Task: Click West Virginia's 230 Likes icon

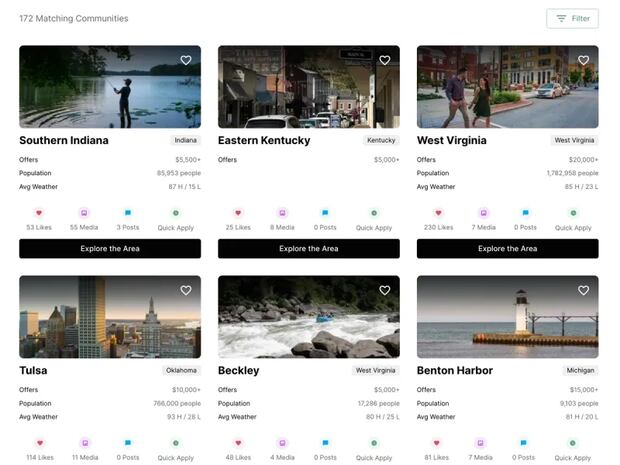Action: coord(438,213)
